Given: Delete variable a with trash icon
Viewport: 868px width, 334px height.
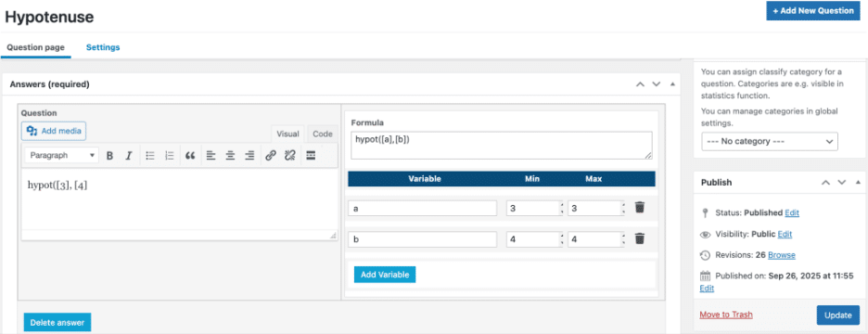Looking at the screenshot, I should [x=639, y=208].
